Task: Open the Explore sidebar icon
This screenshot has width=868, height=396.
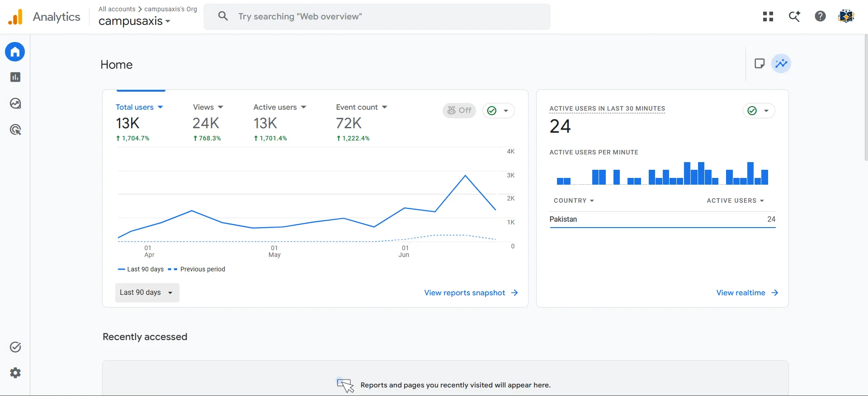Action: pyautogui.click(x=15, y=103)
